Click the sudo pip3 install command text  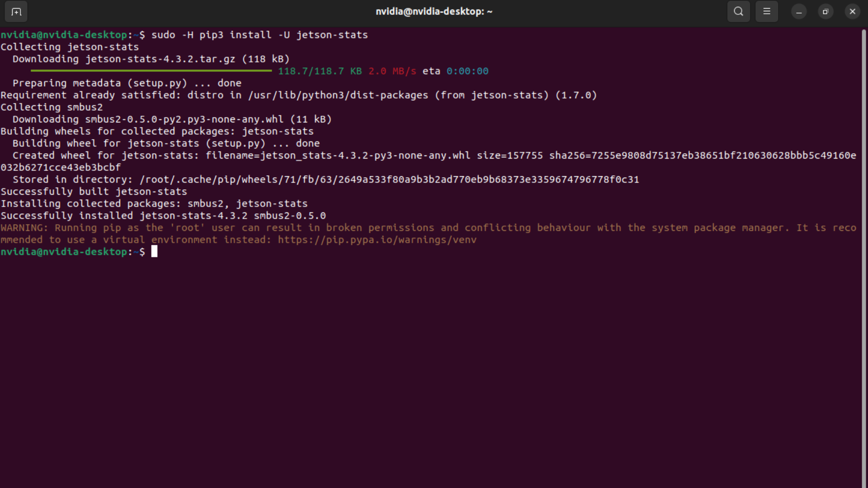click(x=259, y=35)
